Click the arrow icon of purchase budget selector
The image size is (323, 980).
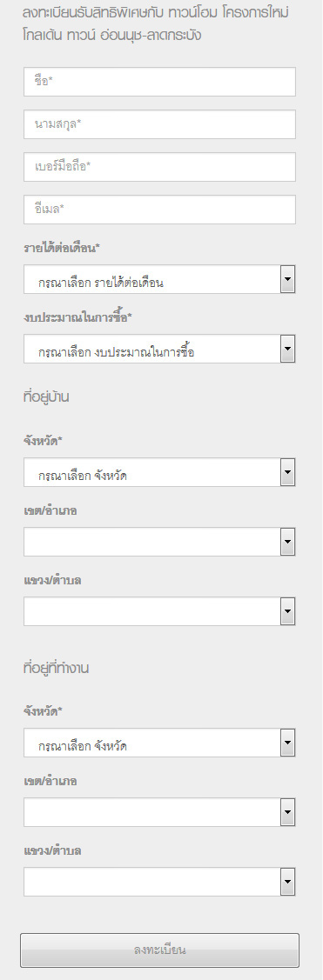(x=287, y=349)
